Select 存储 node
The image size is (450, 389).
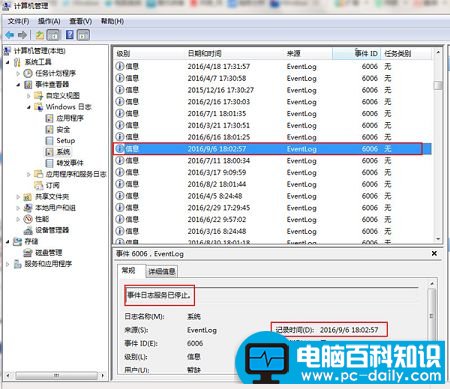click(31, 241)
